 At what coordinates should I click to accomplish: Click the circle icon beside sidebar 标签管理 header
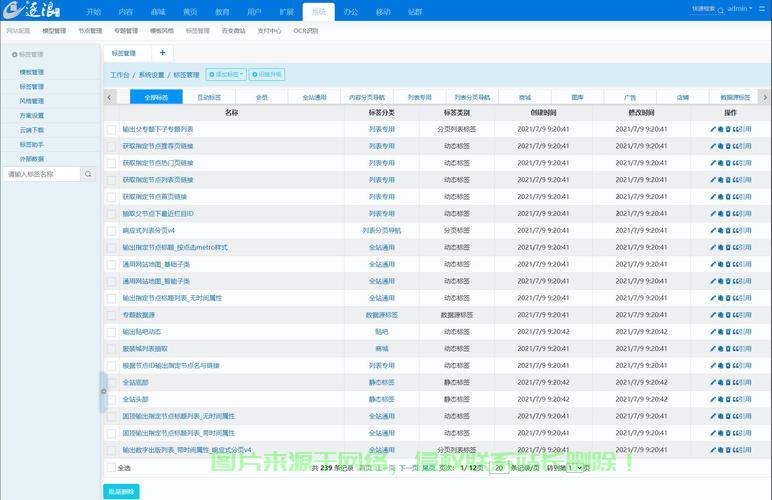pos(14,55)
